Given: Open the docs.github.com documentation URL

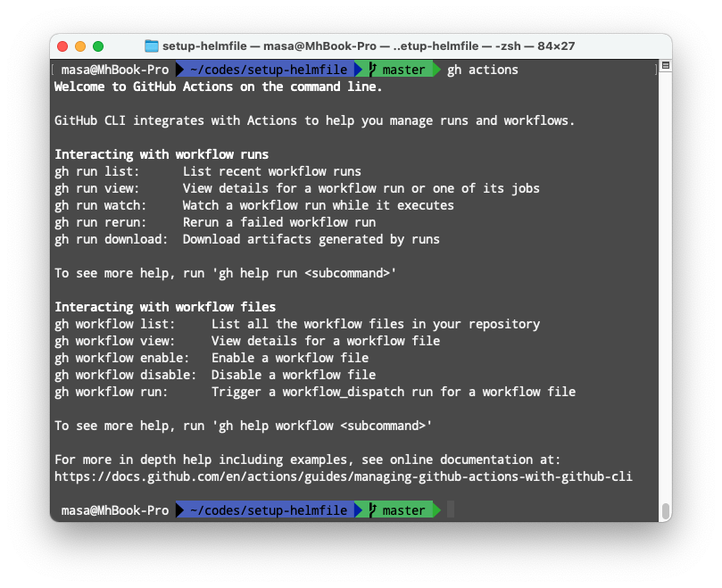Looking at the screenshot, I should coord(343,476).
